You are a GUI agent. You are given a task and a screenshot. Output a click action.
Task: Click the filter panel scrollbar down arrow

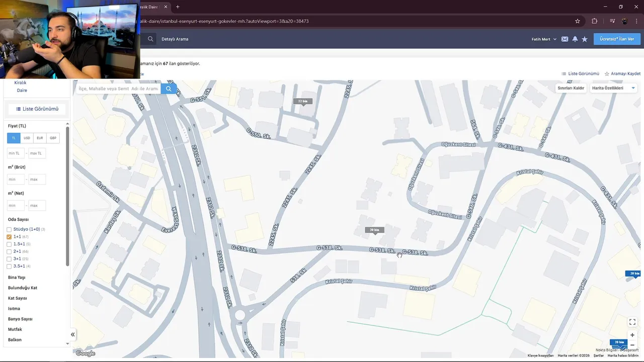point(67,344)
